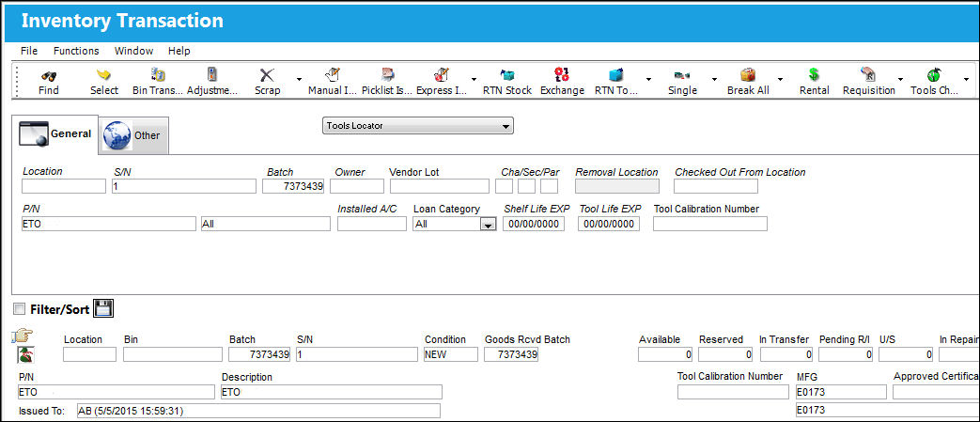Expand the arrow next to Single
The width and height of the screenshot is (980, 422).
714,79
